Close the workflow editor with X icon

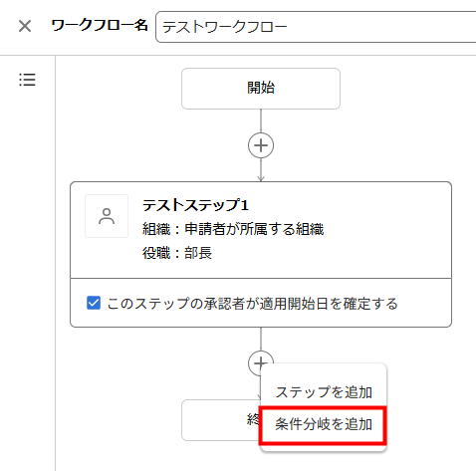pyautogui.click(x=25, y=26)
